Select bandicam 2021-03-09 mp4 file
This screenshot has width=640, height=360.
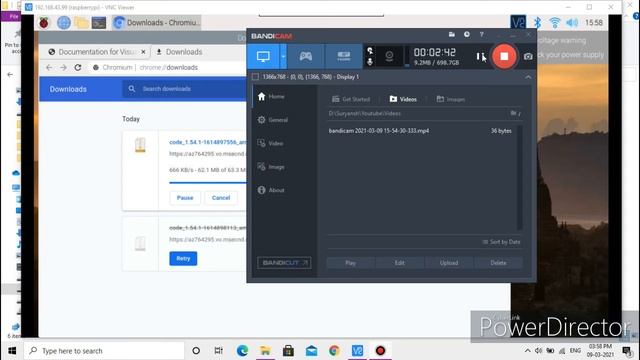[420, 131]
